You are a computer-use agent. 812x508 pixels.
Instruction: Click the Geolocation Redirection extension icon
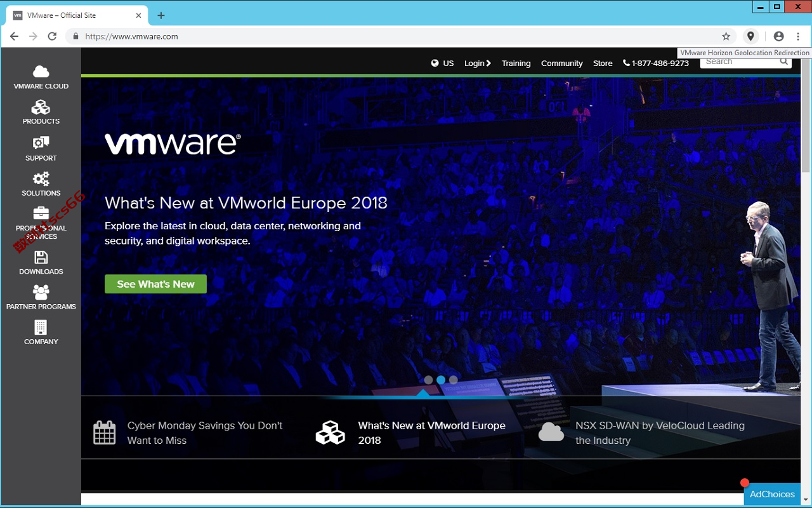coord(750,36)
